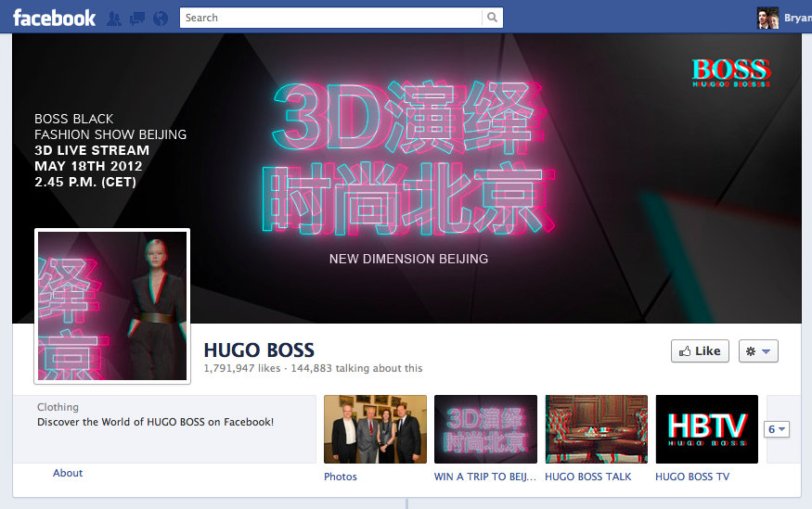Screen dimensions: 812x509
Task: Open the friend requests icon
Action: [x=115, y=18]
